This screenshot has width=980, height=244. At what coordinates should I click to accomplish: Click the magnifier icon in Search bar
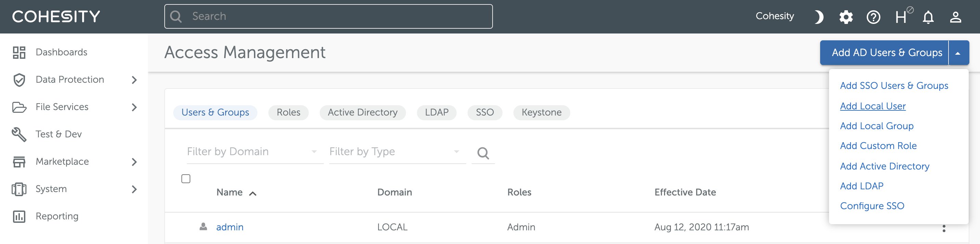click(x=176, y=16)
